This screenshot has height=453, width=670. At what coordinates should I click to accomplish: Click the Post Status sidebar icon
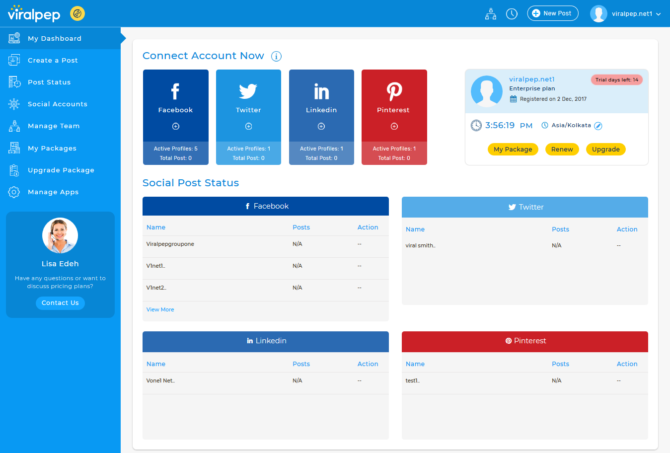coord(14,82)
